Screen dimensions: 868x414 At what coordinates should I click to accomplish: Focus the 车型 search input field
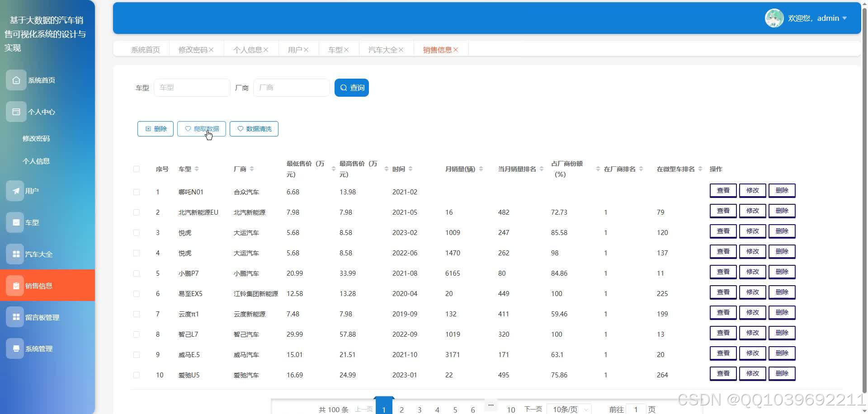tap(192, 88)
